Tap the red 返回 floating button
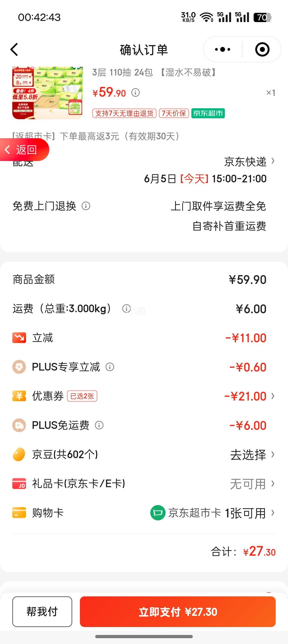The width and height of the screenshot is (288, 644). pos(24,150)
